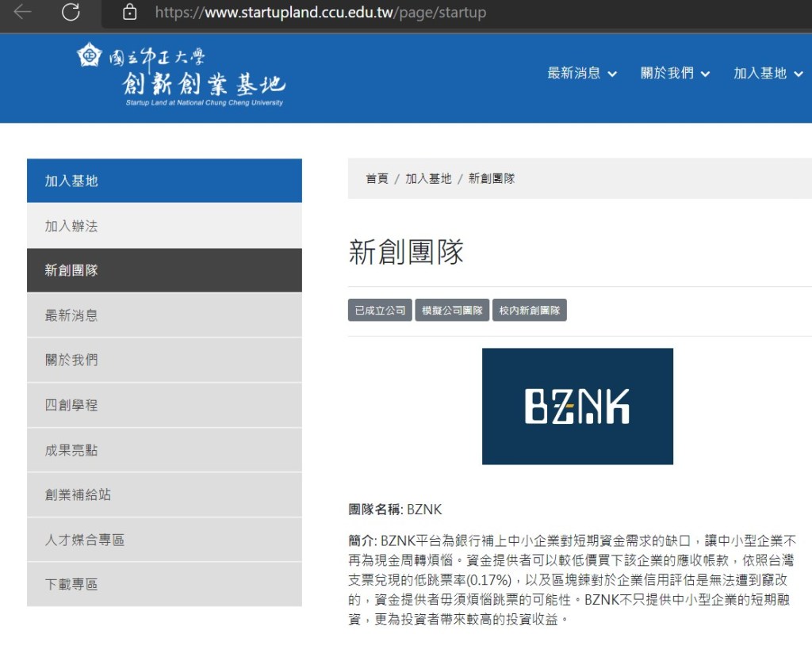Viewport: 812px width, 668px height.
Task: Reload the page with refresh icon
Action: [71, 12]
